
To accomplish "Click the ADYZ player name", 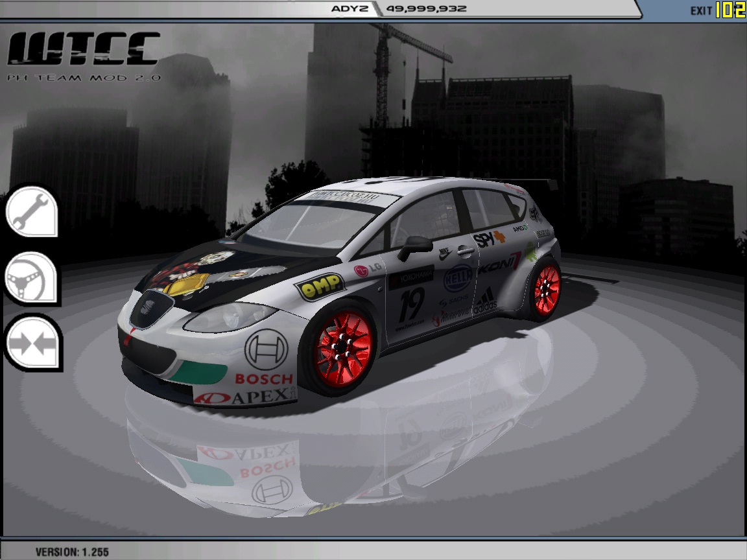I will [350, 8].
